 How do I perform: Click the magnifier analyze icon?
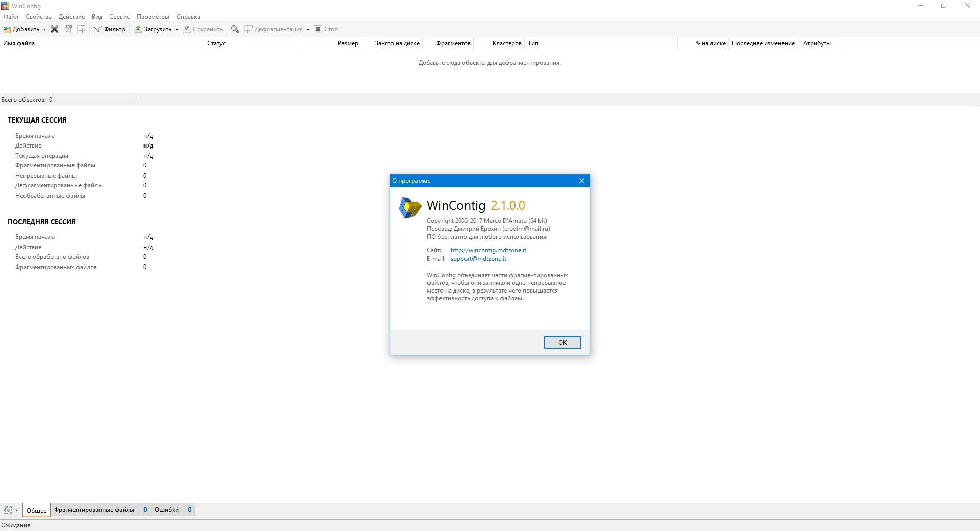click(x=235, y=29)
